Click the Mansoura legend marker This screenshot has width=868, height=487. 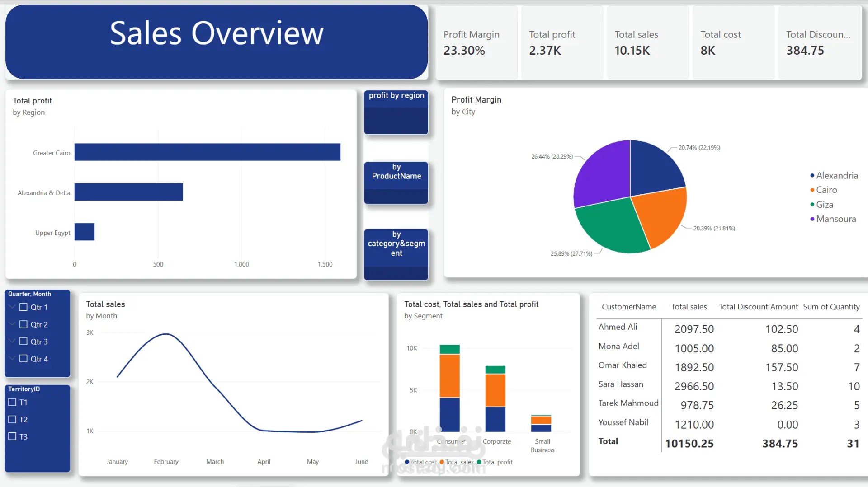point(812,219)
